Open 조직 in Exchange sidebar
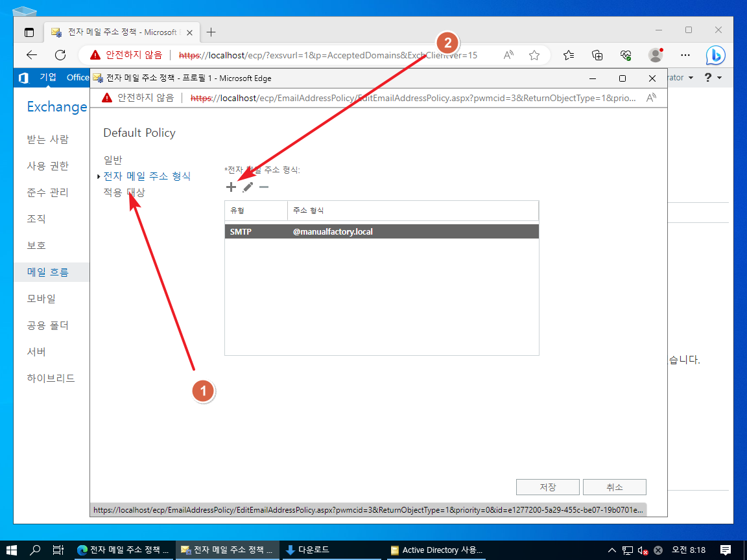 pyautogui.click(x=36, y=219)
